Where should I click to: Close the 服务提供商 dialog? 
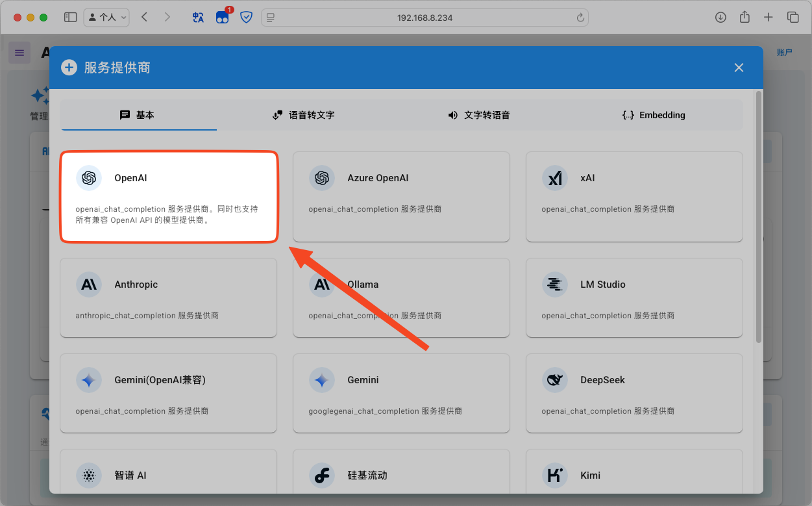point(739,68)
